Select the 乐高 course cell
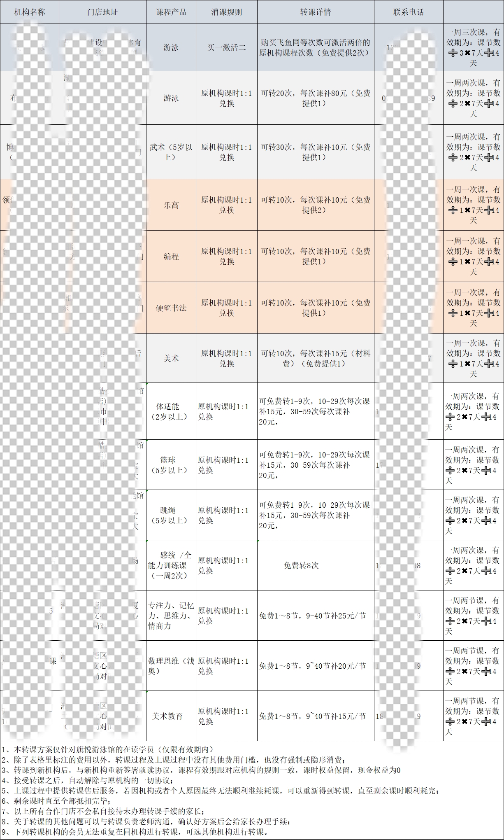 [x=171, y=205]
